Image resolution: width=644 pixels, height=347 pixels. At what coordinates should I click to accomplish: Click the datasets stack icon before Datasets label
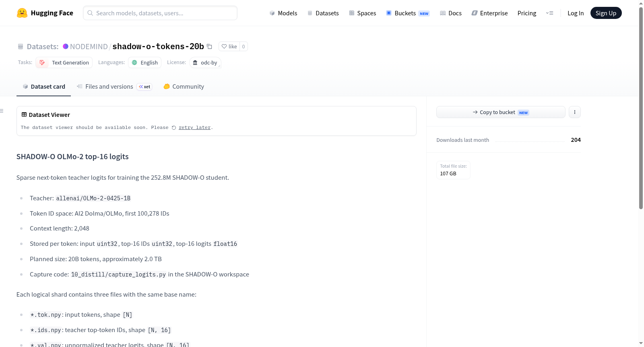click(21, 46)
